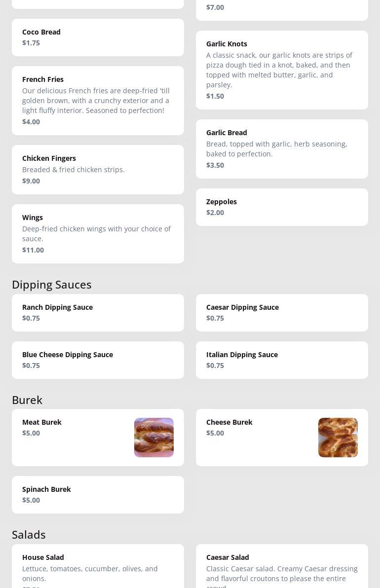Open the Garlic Knots item
The width and height of the screenshot is (380, 588).
pyautogui.click(x=282, y=70)
